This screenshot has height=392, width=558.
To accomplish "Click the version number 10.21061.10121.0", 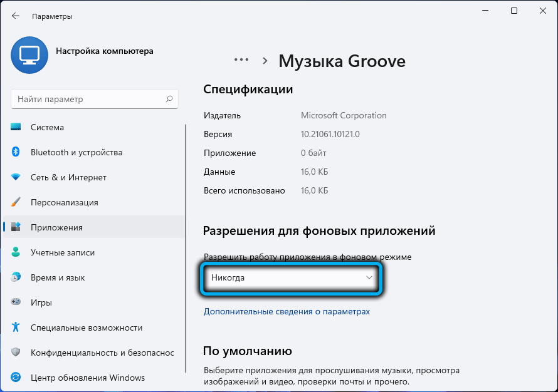I will (x=330, y=134).
